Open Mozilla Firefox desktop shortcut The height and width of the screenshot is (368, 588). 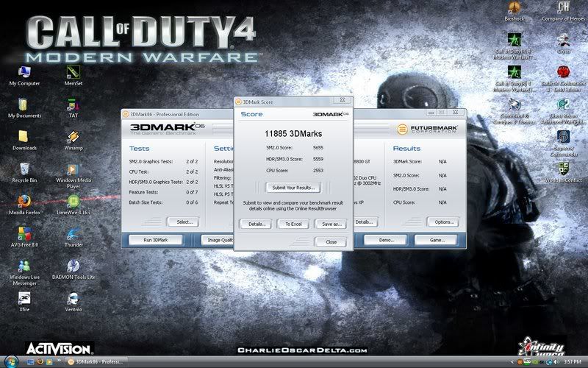tap(24, 205)
